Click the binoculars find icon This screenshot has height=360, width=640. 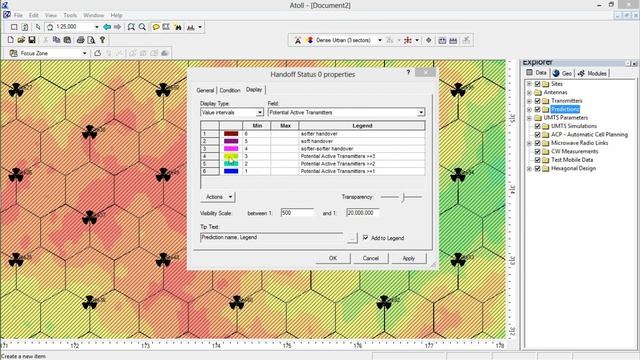tap(178, 27)
